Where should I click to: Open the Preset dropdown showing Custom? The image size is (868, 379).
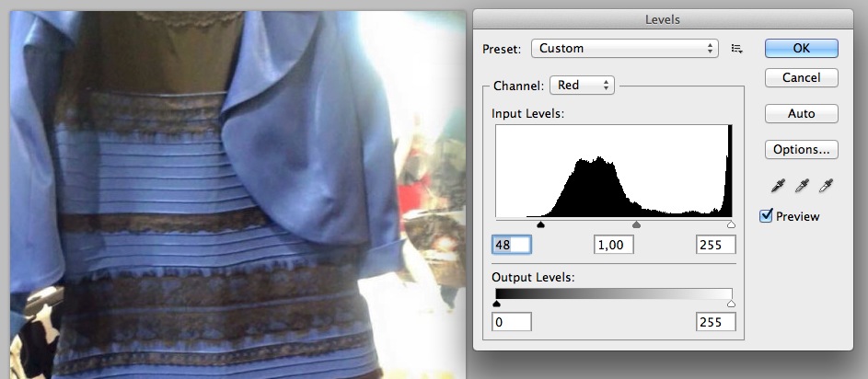[625, 49]
